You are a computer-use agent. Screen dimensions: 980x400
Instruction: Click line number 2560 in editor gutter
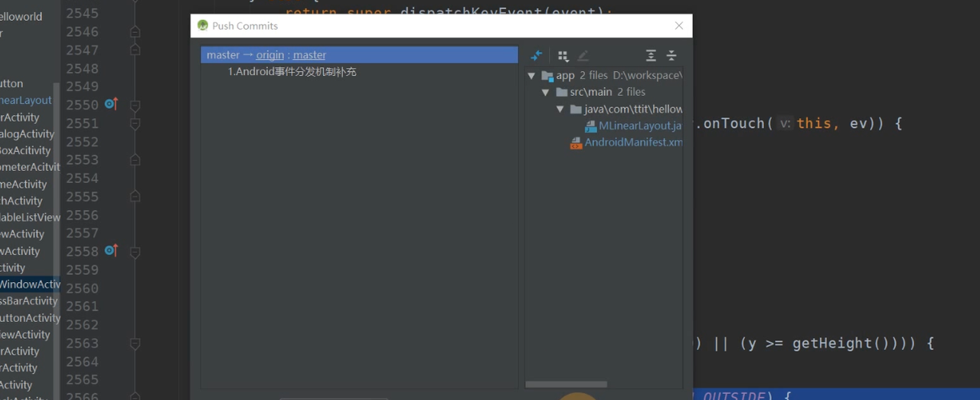[82, 288]
